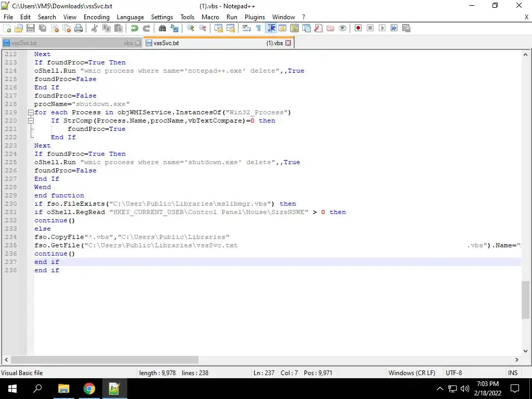Viewport: 532px width, 399px height.
Task: Open Google Chrome from the taskbar
Action: coord(89,389)
